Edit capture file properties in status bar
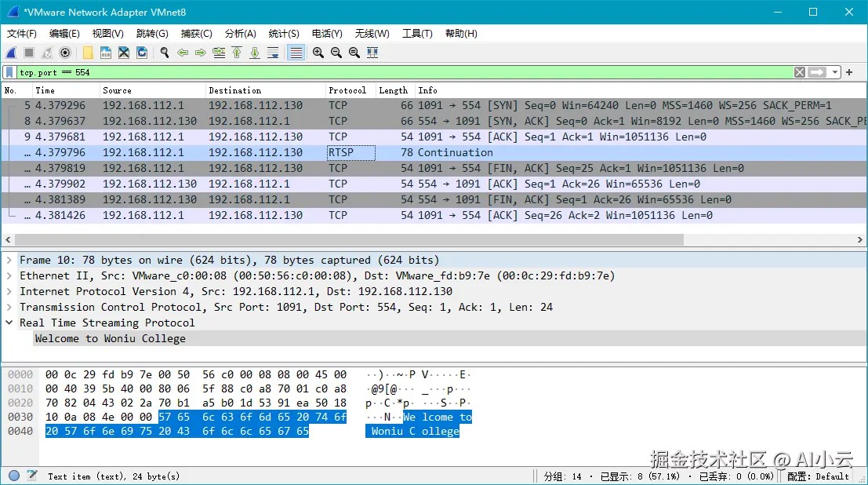Screen dimensions: 868x485 click(32, 476)
